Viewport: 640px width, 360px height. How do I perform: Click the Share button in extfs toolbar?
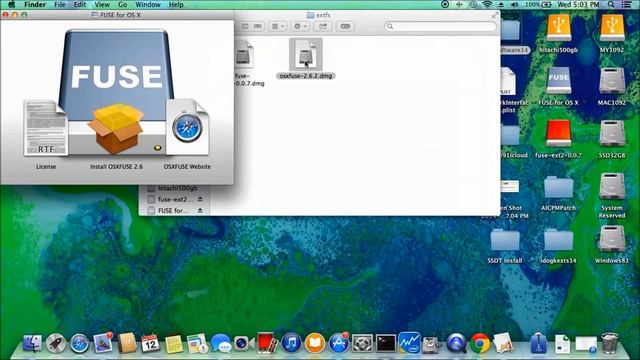click(x=323, y=26)
